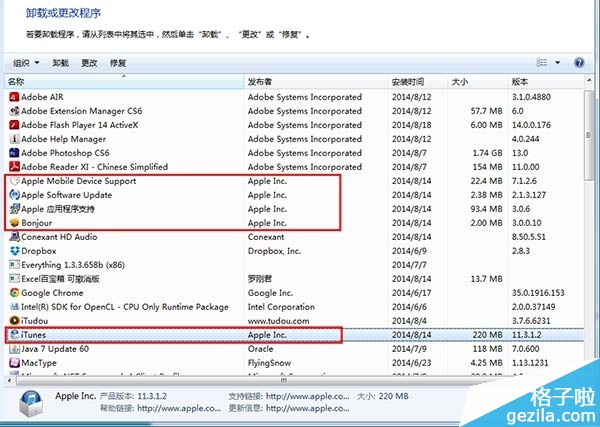The height and width of the screenshot is (427, 600).
Task: Click the 35.0.1916.153 version cell
Action: point(538,293)
